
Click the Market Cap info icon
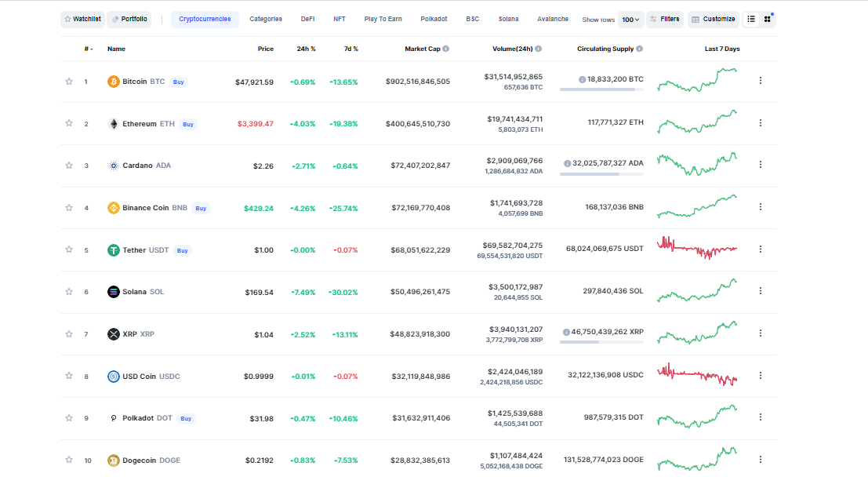click(446, 49)
